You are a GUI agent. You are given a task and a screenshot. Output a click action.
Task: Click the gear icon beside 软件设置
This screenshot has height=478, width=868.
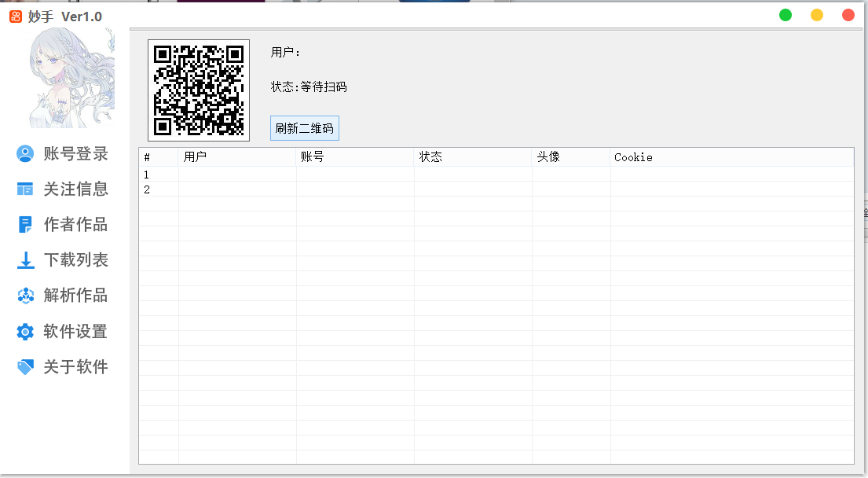tap(25, 332)
